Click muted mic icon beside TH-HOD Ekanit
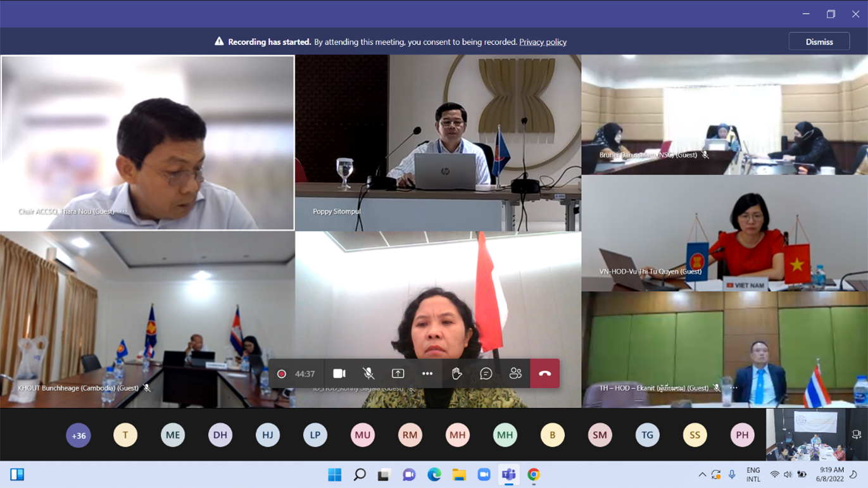This screenshot has height=488, width=868. coord(717,388)
